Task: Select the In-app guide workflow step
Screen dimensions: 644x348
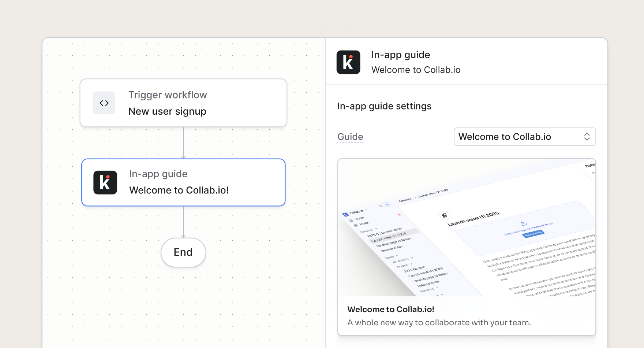Action: [183, 182]
